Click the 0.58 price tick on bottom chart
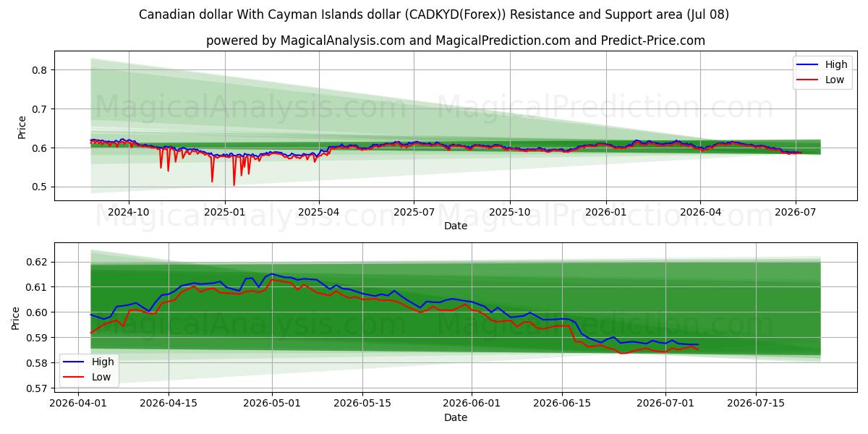Screen dimensions: 868x434 point(37,363)
